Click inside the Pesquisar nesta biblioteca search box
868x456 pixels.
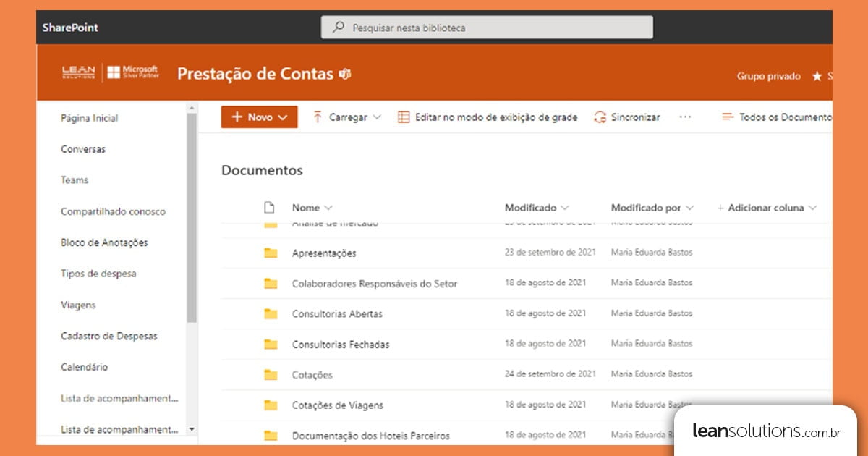point(487,27)
